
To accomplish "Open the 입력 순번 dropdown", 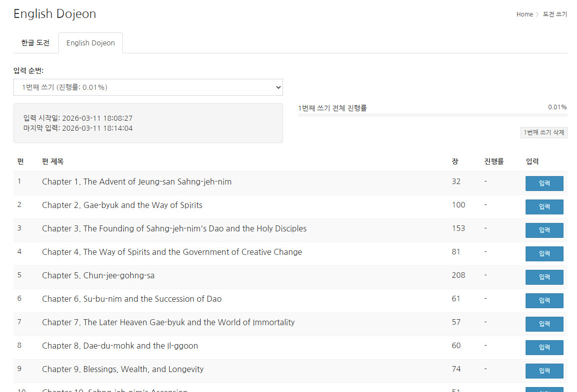I will [148, 87].
